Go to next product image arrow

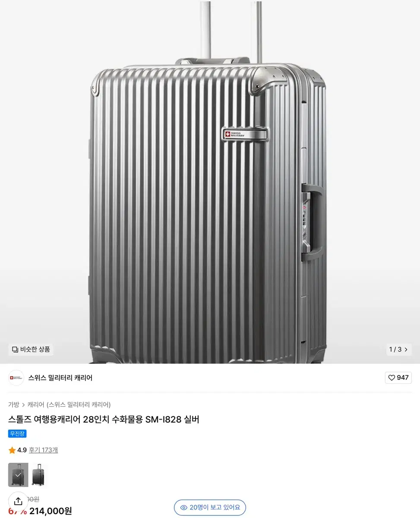(406, 350)
